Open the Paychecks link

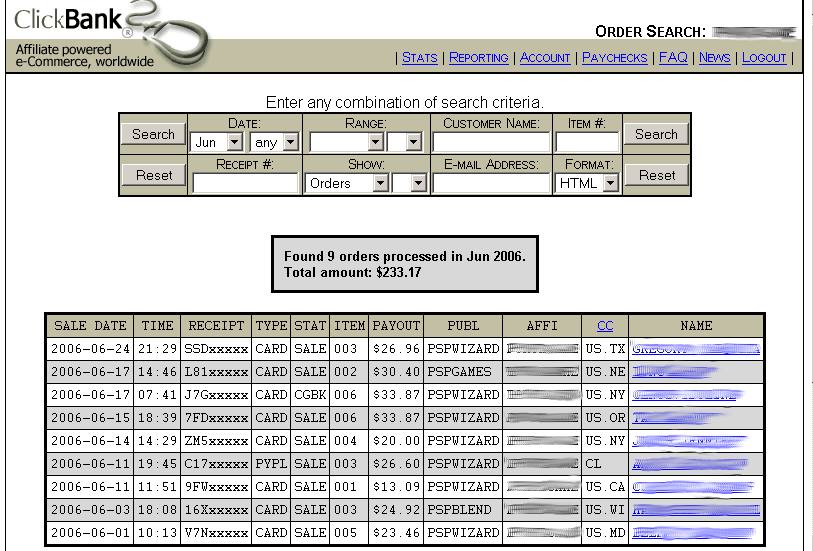coord(614,58)
